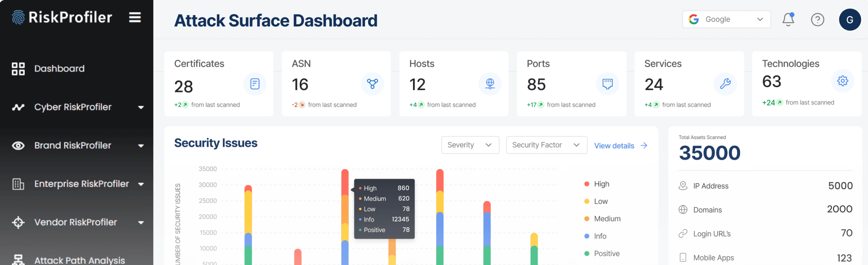Click the Services wrench icon

[725, 84]
